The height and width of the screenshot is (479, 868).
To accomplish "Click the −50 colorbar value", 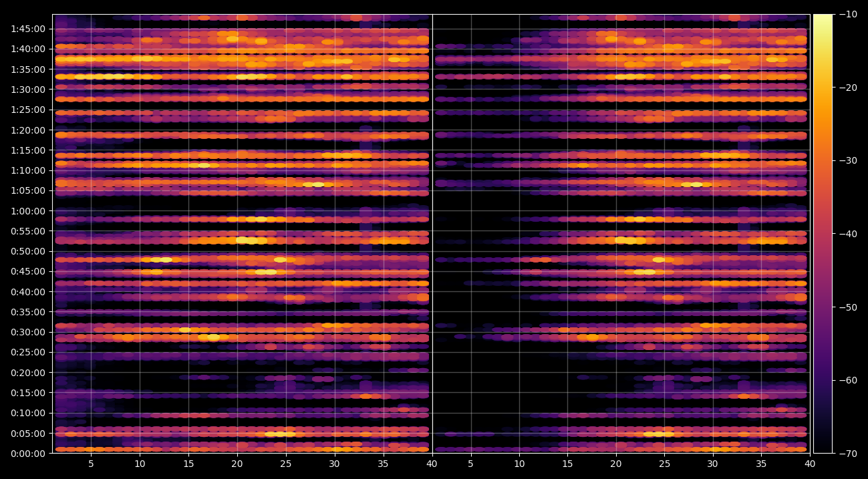I will [848, 307].
